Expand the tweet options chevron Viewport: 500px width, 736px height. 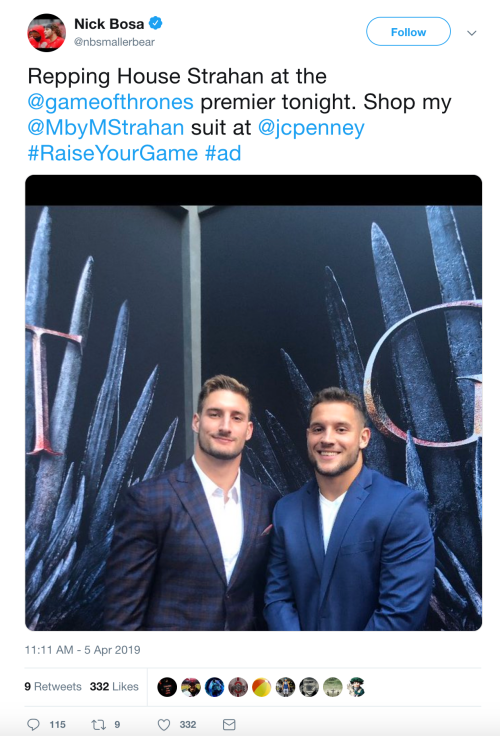pos(472,33)
